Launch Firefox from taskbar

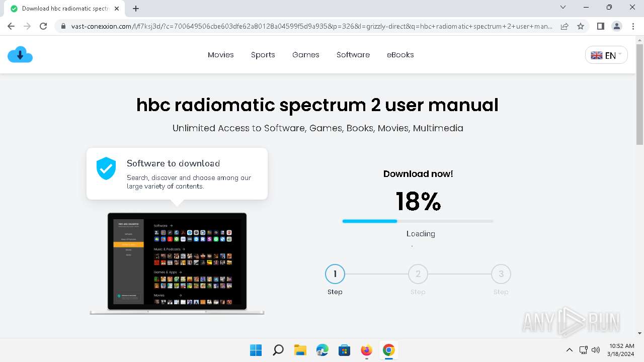(x=367, y=350)
